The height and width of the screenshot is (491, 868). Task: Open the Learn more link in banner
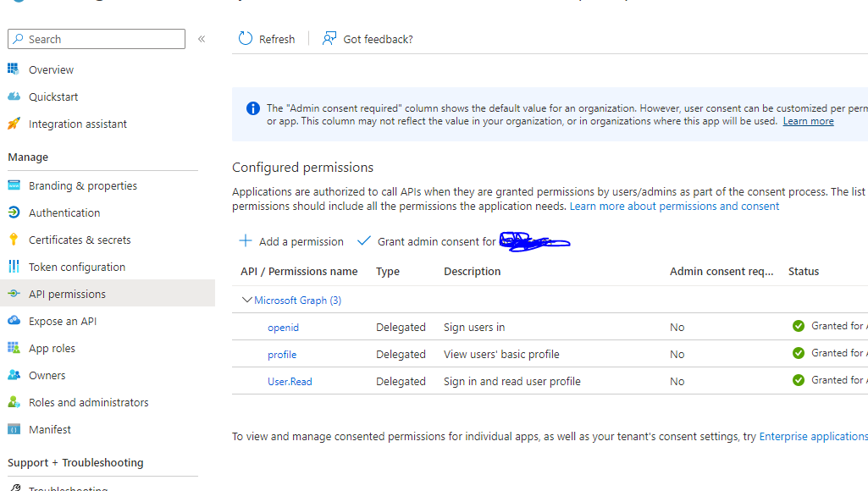tap(808, 121)
